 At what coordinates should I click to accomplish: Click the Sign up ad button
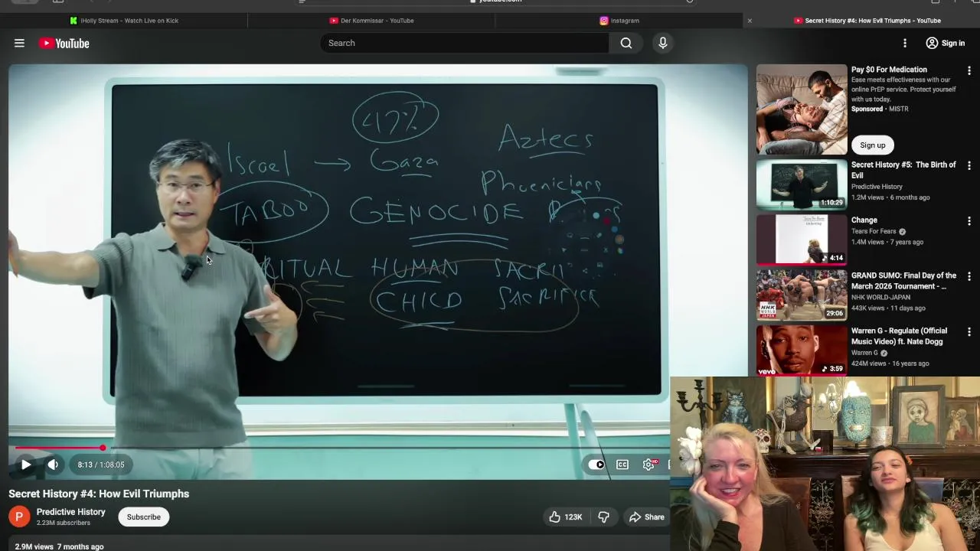pyautogui.click(x=872, y=145)
